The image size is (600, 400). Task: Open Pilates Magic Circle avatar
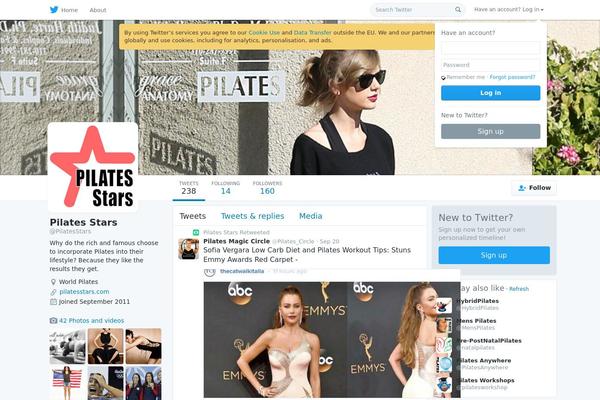[189, 249]
